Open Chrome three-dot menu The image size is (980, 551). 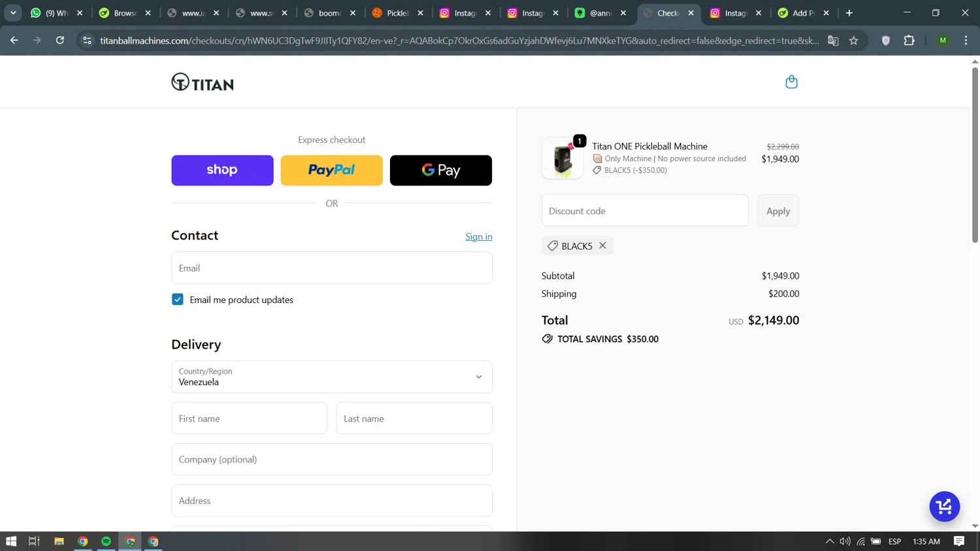pos(966,40)
